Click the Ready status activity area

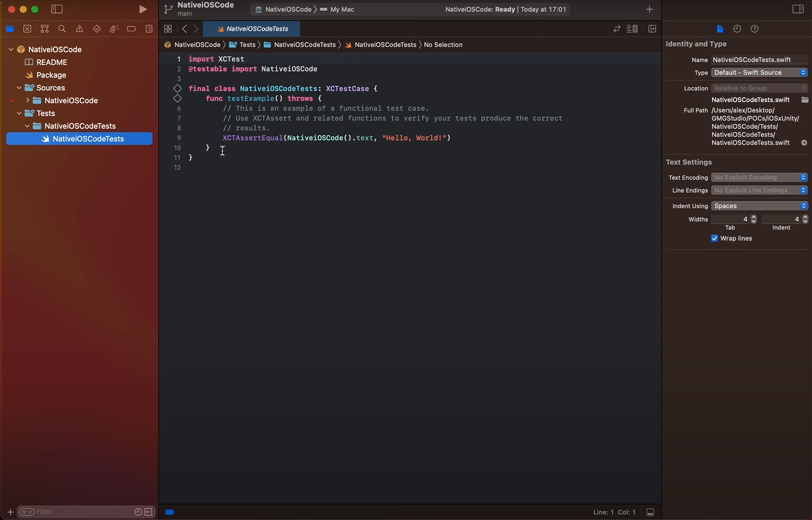click(506, 9)
